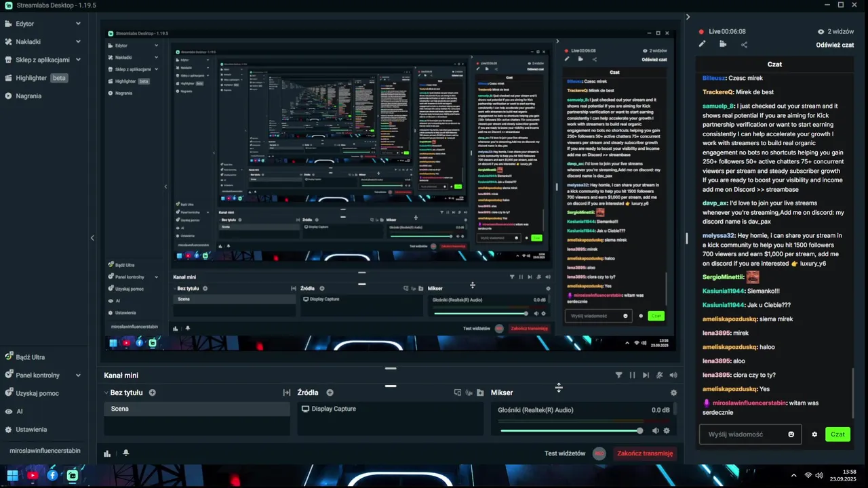Click the chat panel scrollbar
Screen dimensions: 868x488
853,392
